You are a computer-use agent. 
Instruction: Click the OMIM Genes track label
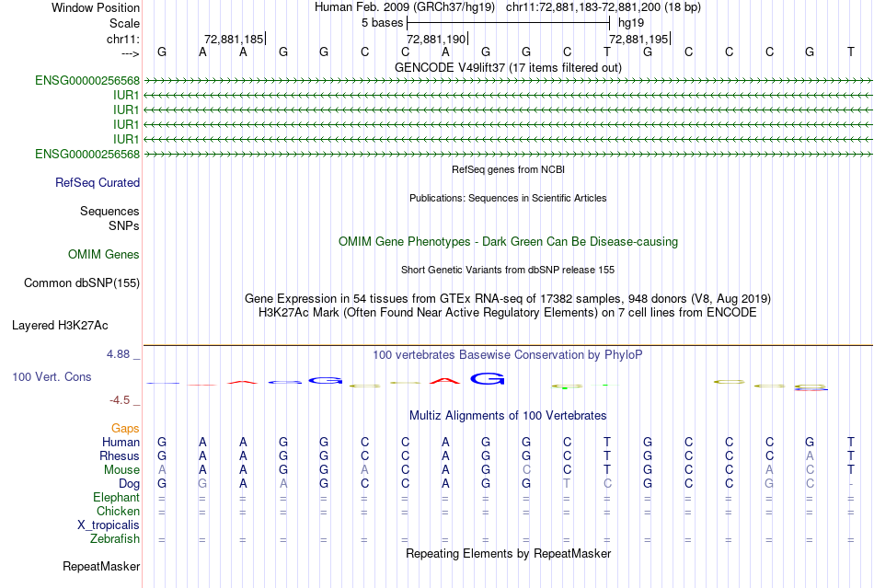coord(104,255)
